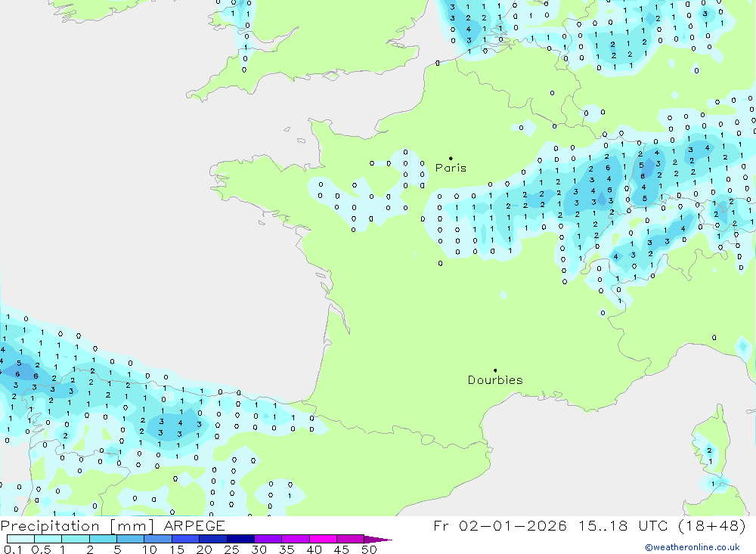This screenshot has height=554, width=756.
Task: Click the forecast date Fr 02-01-2026 text
Action: (500, 525)
